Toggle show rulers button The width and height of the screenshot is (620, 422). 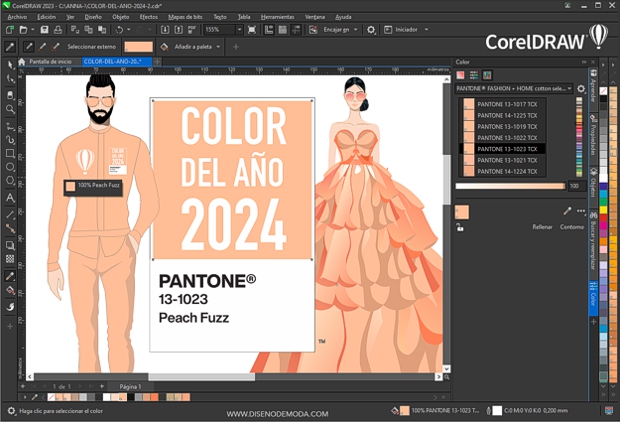click(x=269, y=30)
